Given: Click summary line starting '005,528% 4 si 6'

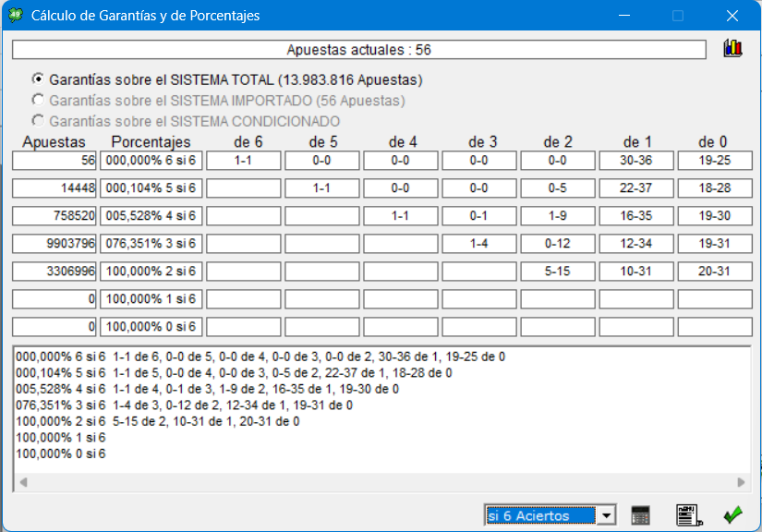Looking at the screenshot, I should [208, 389].
